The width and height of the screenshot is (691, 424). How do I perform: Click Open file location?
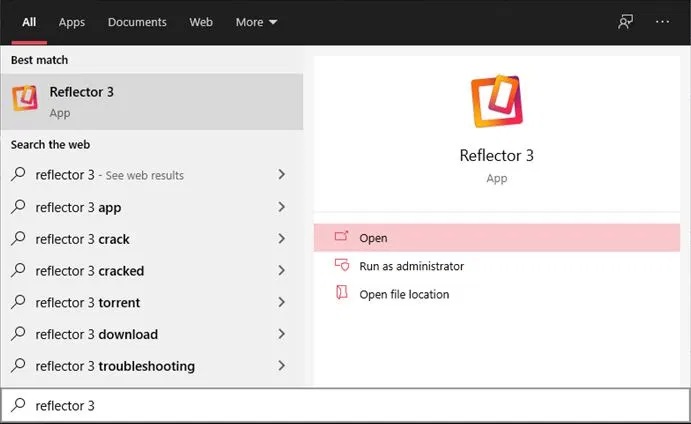click(x=404, y=294)
